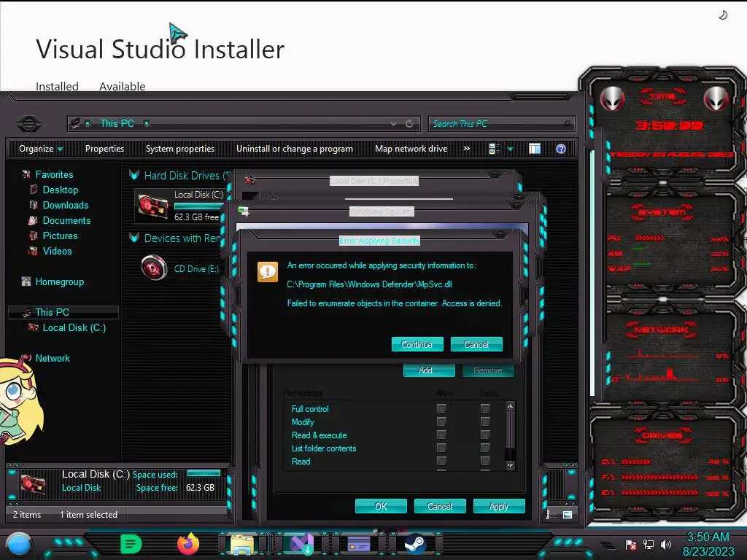Tick Allow checkbox for Read & execute
747x560 pixels.
click(441, 435)
